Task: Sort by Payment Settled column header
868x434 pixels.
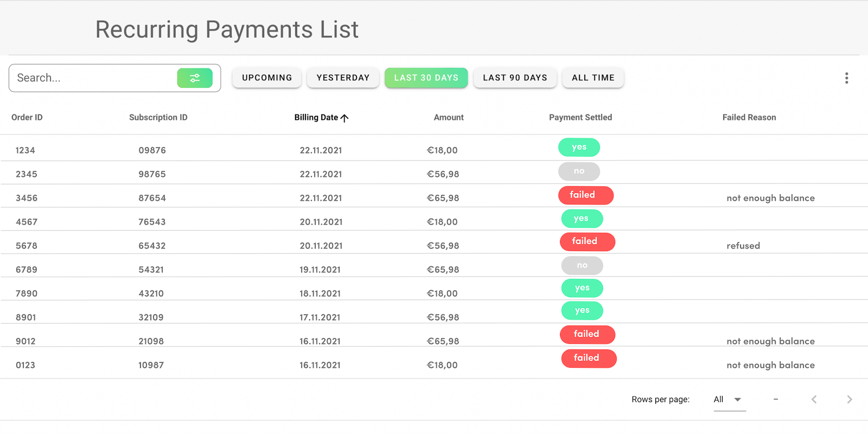Action: click(x=580, y=117)
